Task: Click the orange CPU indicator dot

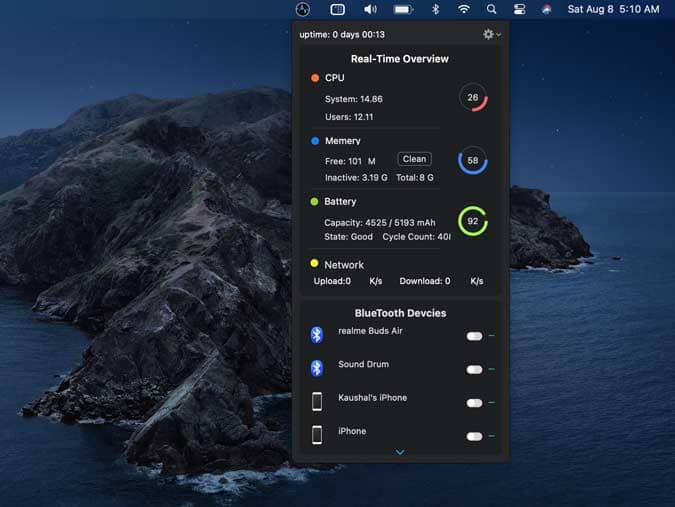Action: [x=315, y=78]
